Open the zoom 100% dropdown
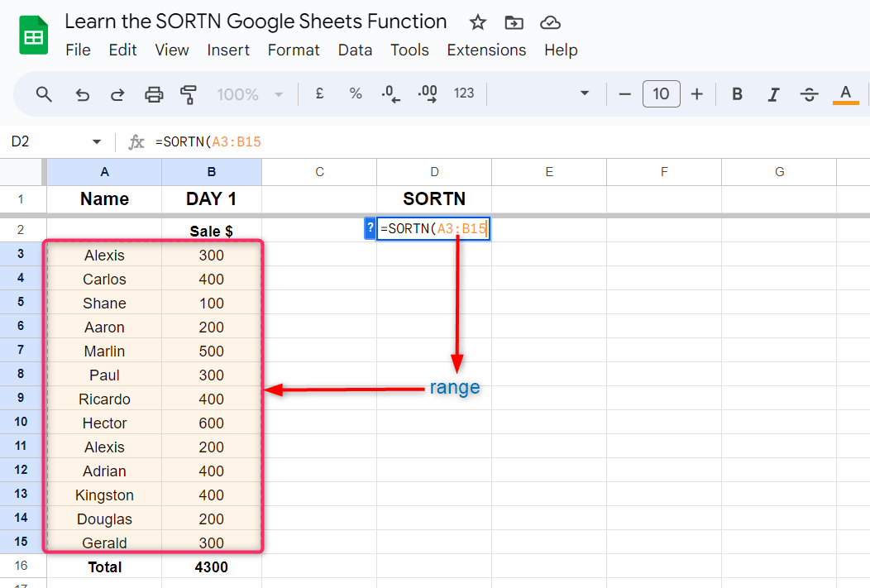Viewport: 870px width, 588px height. tap(250, 94)
